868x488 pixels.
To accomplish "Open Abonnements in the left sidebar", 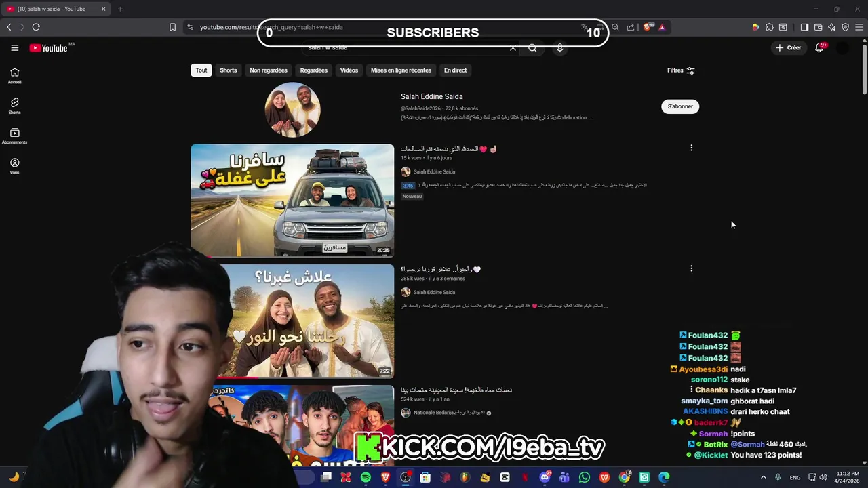I will pos(14,136).
